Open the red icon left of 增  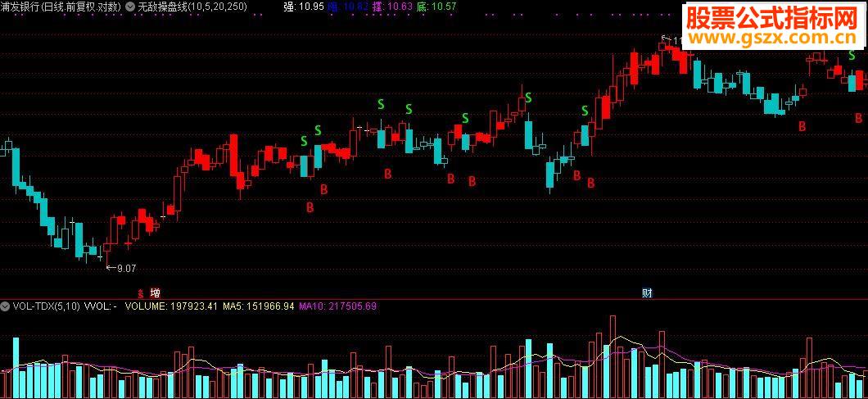point(141,292)
